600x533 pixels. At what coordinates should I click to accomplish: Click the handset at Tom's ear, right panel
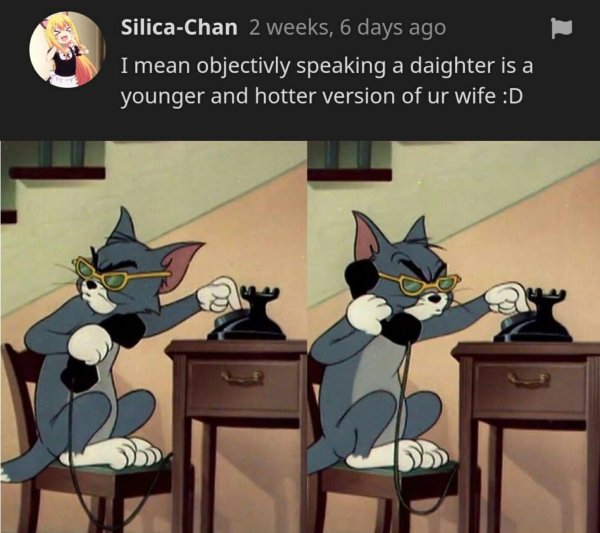click(377, 302)
